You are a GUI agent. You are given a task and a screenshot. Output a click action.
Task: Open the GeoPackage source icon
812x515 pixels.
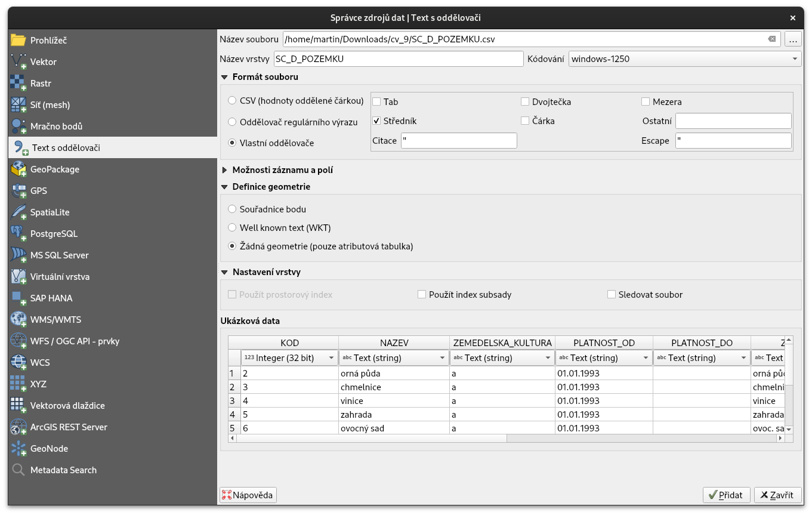pos(18,169)
